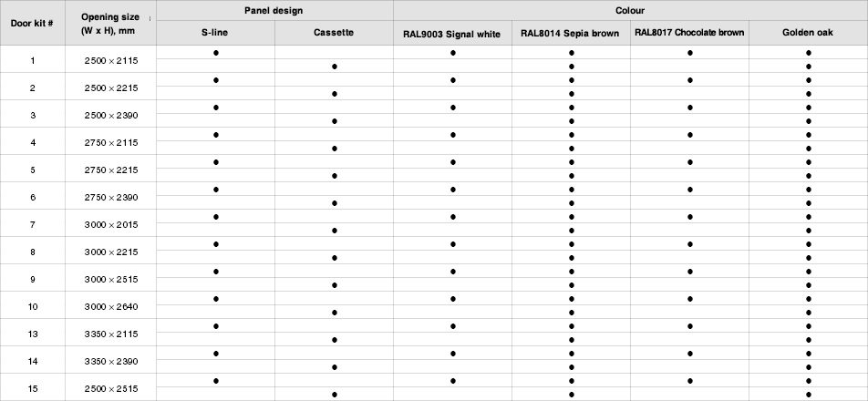Click the Panel design group header
The width and height of the screenshot is (868, 401).
click(x=274, y=11)
